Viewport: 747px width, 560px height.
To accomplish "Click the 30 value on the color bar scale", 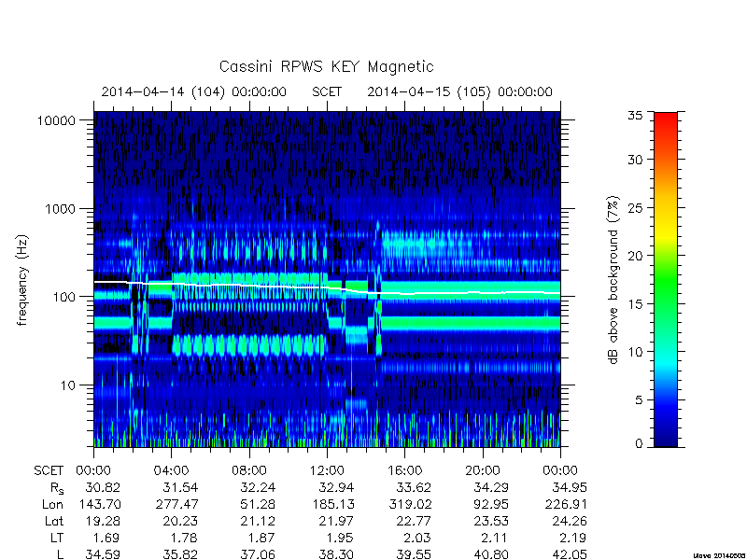I will pyautogui.click(x=635, y=160).
